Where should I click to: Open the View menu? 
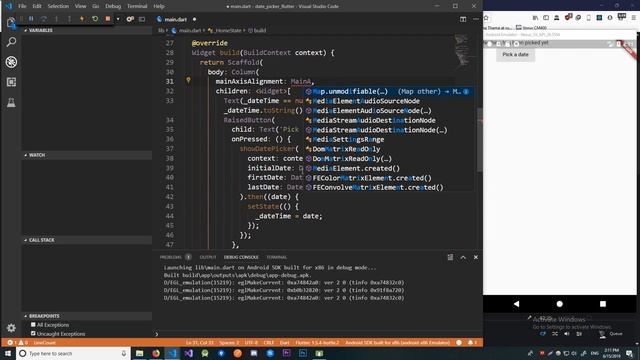(x=80, y=6)
